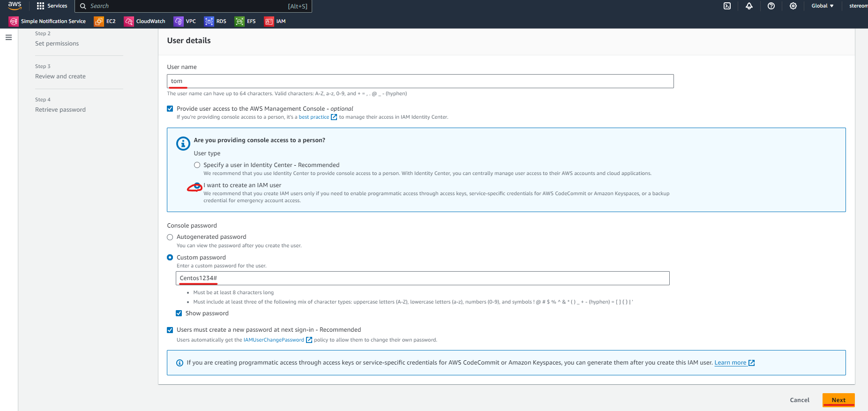Launch CloudShell from the top bar

pyautogui.click(x=727, y=6)
